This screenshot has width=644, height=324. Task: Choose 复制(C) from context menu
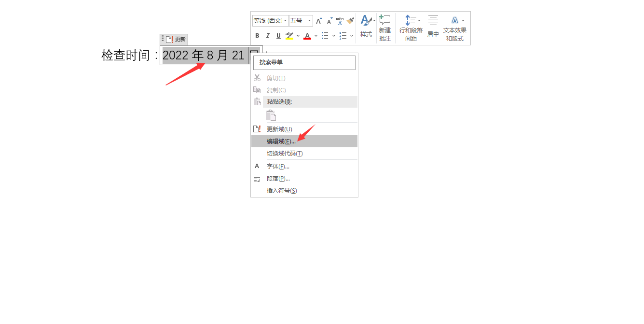click(x=304, y=90)
